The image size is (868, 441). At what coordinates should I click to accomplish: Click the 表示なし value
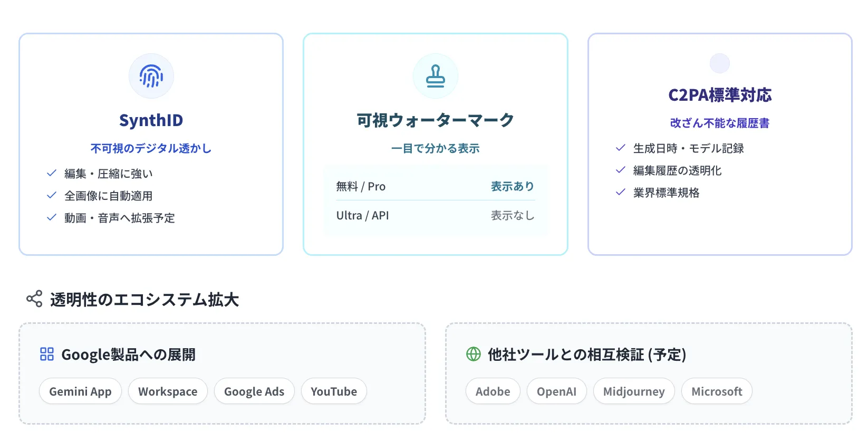tap(513, 215)
